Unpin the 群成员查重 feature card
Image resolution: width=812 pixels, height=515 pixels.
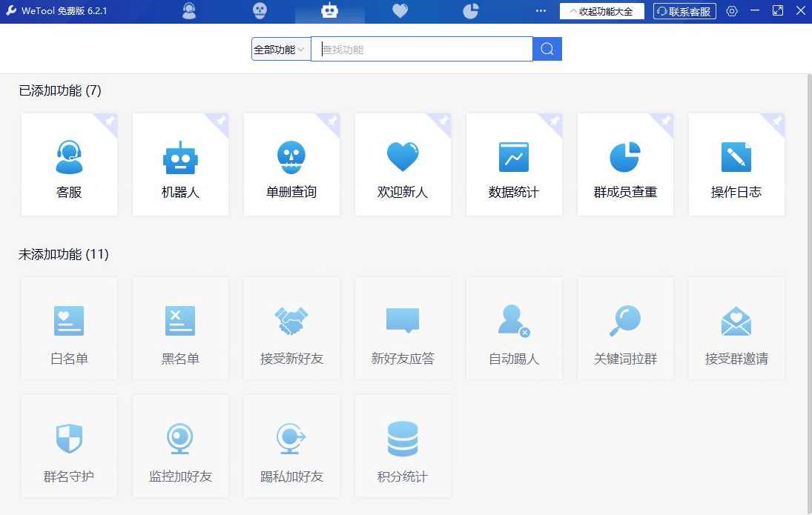click(x=664, y=121)
